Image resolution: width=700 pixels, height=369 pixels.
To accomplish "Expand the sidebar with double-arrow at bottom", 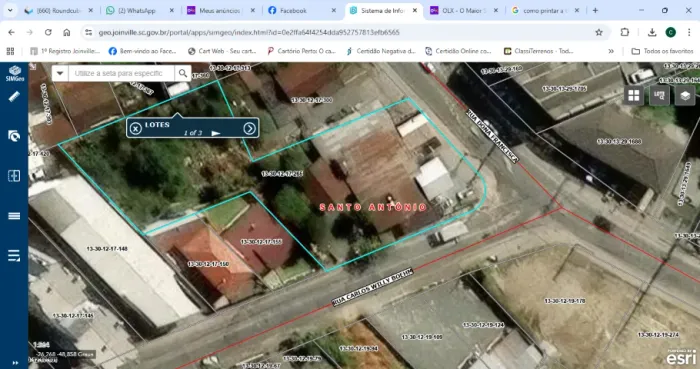I will pos(15,363).
